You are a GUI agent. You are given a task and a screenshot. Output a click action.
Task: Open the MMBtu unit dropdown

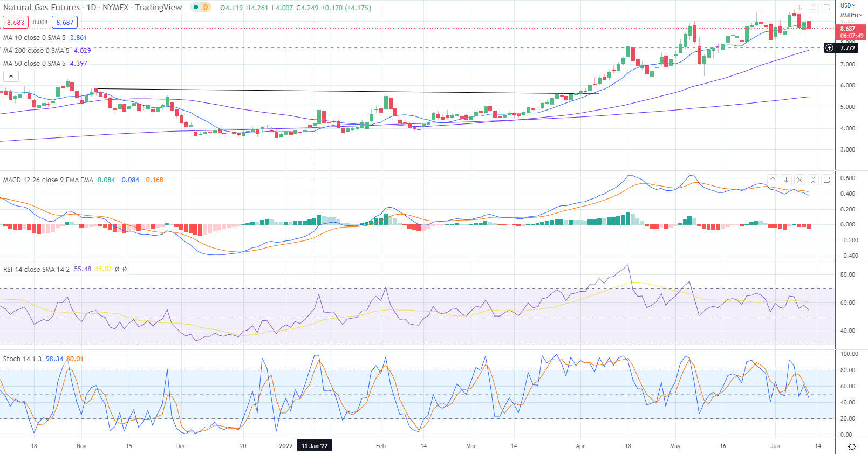(851, 15)
